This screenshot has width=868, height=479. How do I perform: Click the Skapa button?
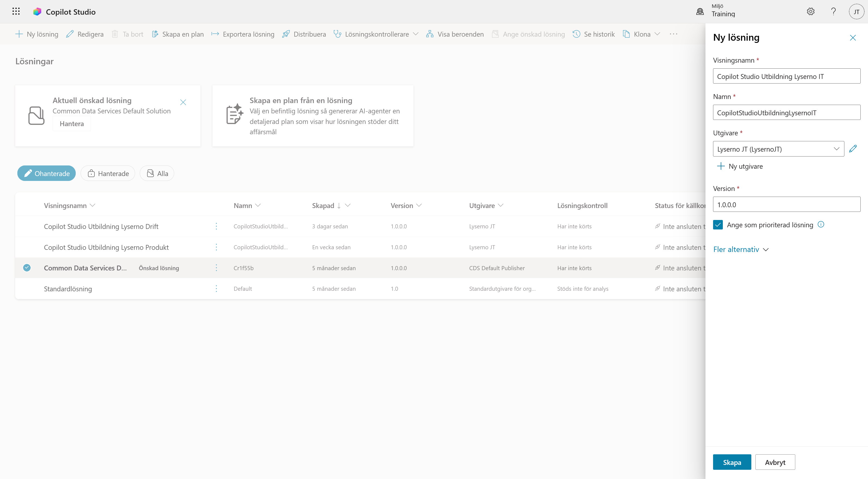tap(732, 462)
